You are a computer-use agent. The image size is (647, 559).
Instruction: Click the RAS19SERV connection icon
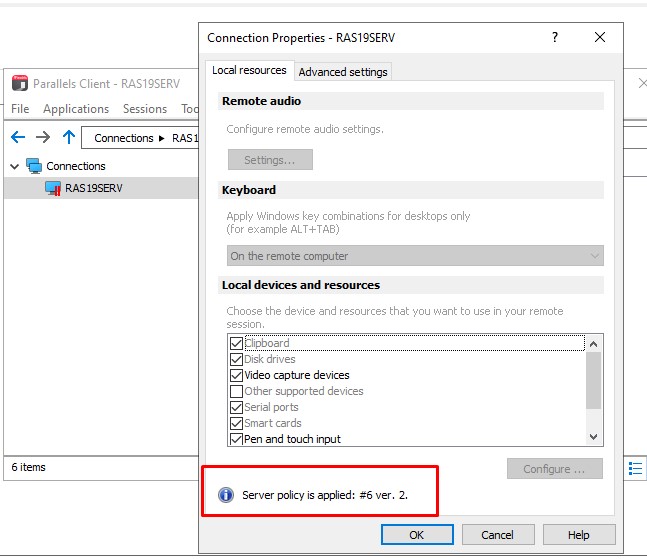(x=53, y=188)
